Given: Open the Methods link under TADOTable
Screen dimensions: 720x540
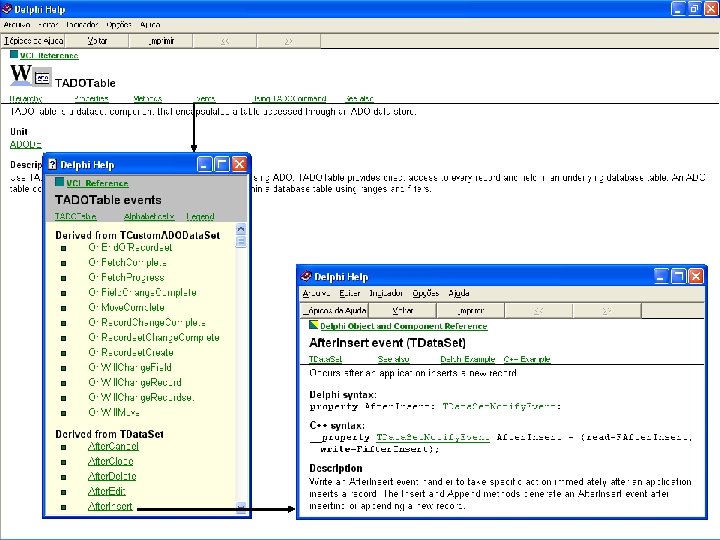Looking at the screenshot, I should (x=147, y=98).
